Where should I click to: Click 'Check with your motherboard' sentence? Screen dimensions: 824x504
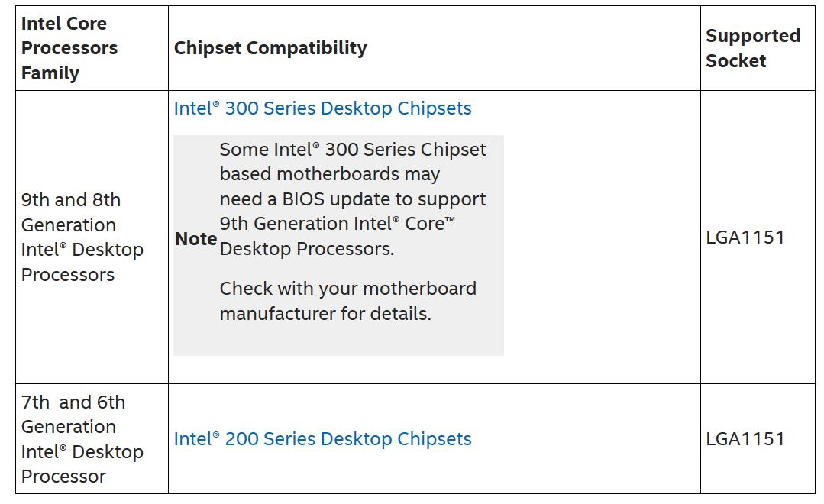click(x=347, y=289)
